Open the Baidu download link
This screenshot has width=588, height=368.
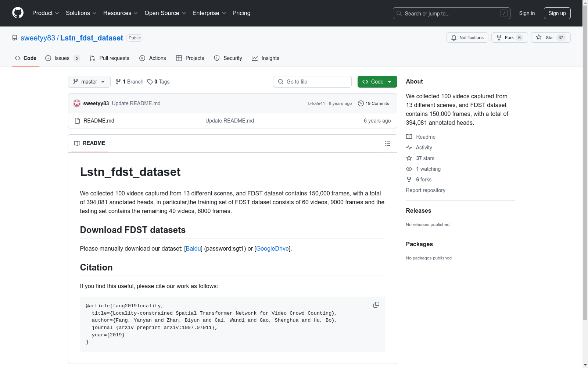coord(193,249)
